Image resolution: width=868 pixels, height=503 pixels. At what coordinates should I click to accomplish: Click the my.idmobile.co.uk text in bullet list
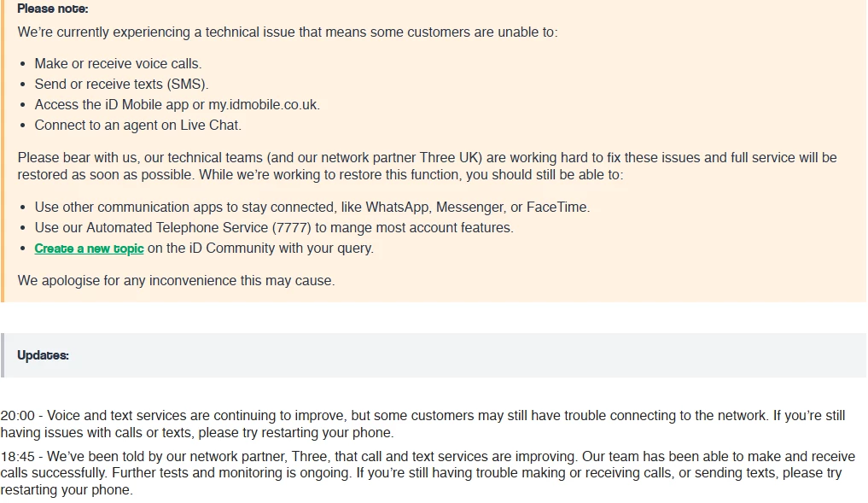(263, 104)
